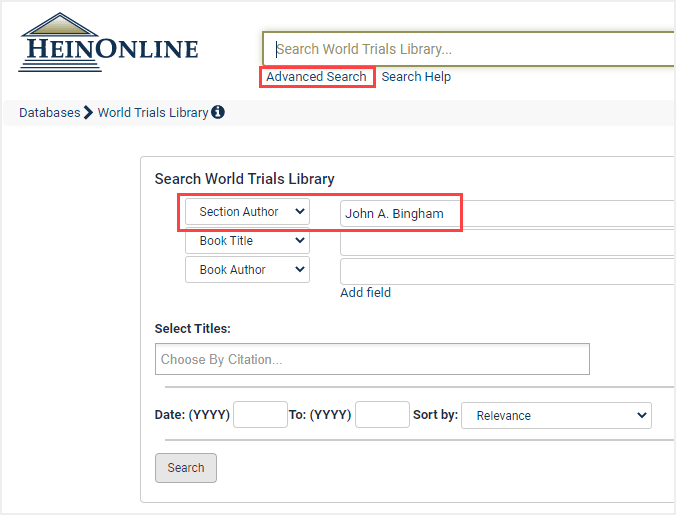Open the Search Help link

point(416,77)
